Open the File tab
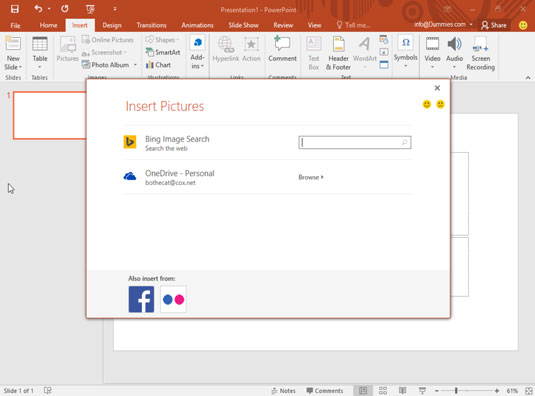The height and width of the screenshot is (396, 535). 15,25
